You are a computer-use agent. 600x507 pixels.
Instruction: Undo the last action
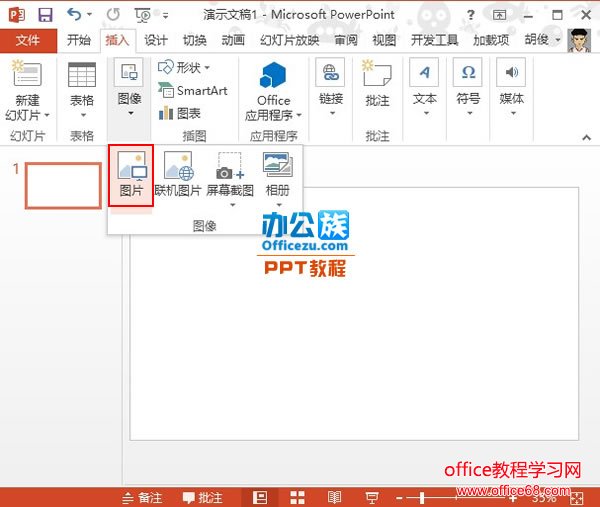[x=73, y=15]
